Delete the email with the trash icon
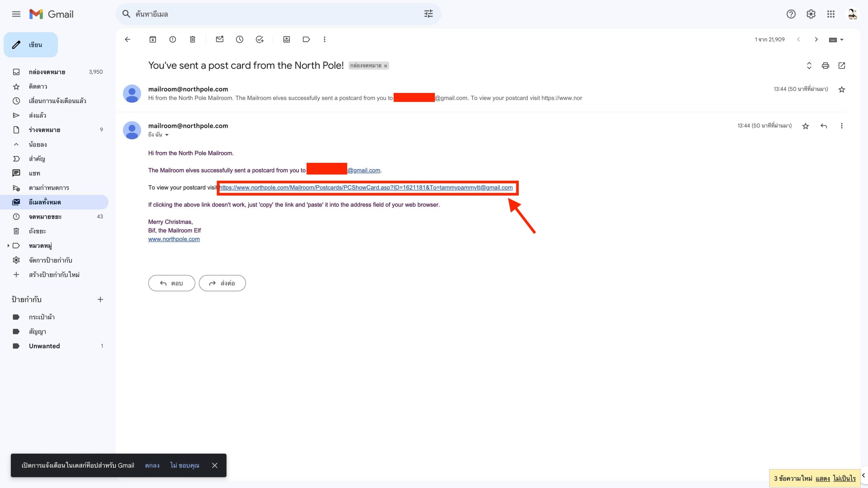Screen dimensions: 868x488 [x=192, y=39]
